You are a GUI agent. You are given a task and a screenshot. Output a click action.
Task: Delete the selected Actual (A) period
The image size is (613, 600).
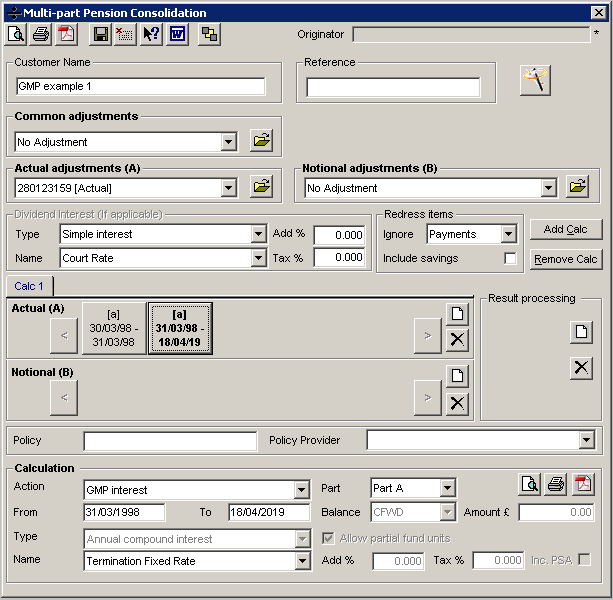[457, 340]
